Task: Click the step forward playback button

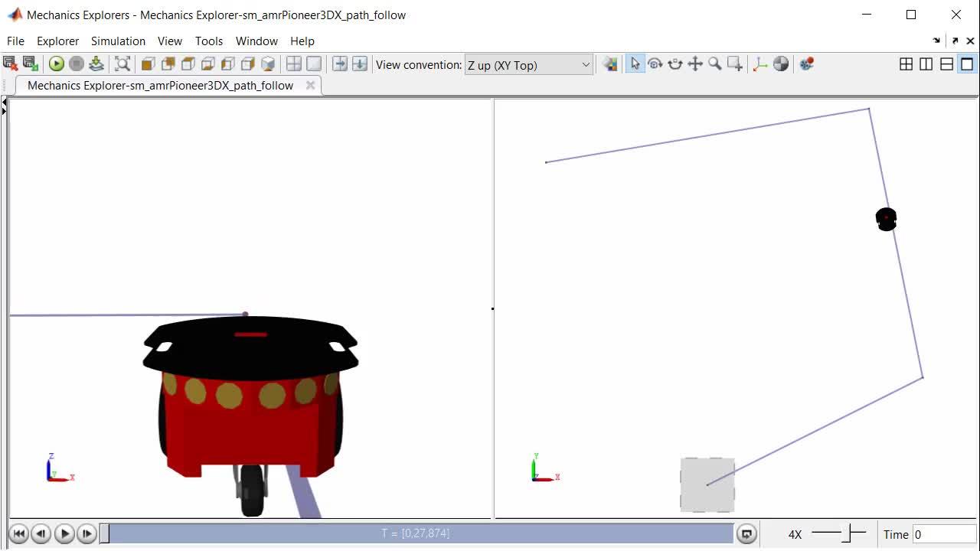Action: tap(87, 533)
